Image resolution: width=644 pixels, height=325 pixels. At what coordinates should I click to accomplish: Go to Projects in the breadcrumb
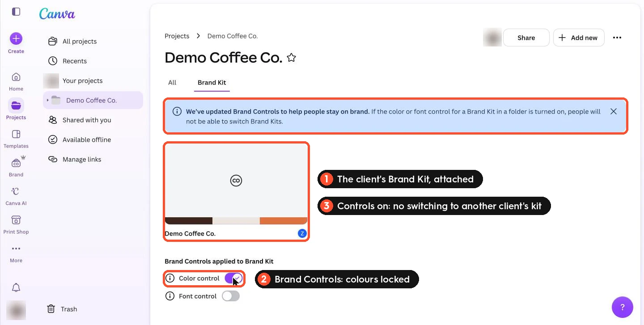177,36
